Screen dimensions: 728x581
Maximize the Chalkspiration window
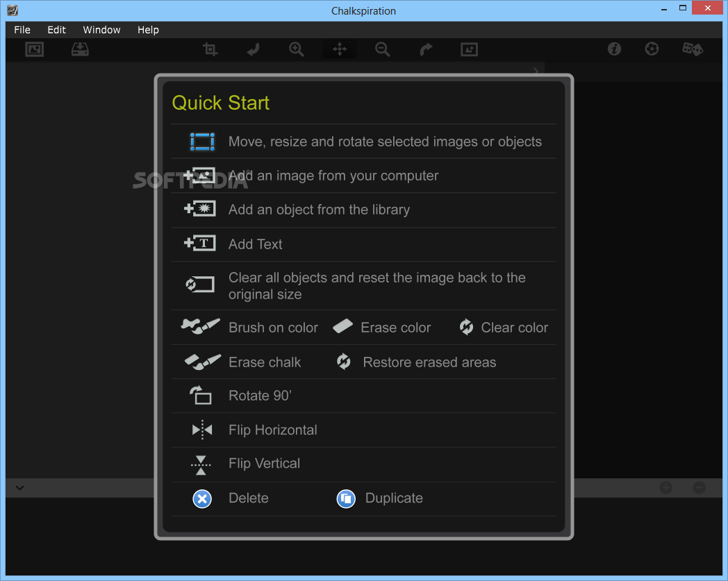point(682,8)
